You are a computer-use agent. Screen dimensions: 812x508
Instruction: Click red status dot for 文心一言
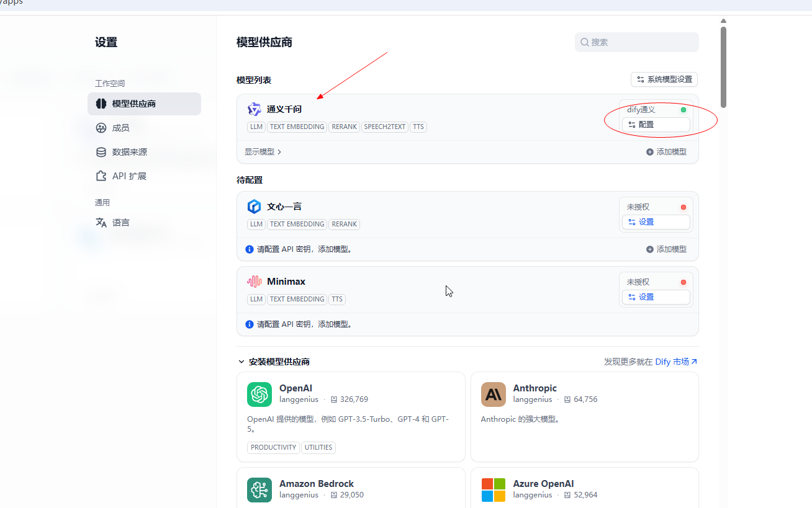[683, 207]
